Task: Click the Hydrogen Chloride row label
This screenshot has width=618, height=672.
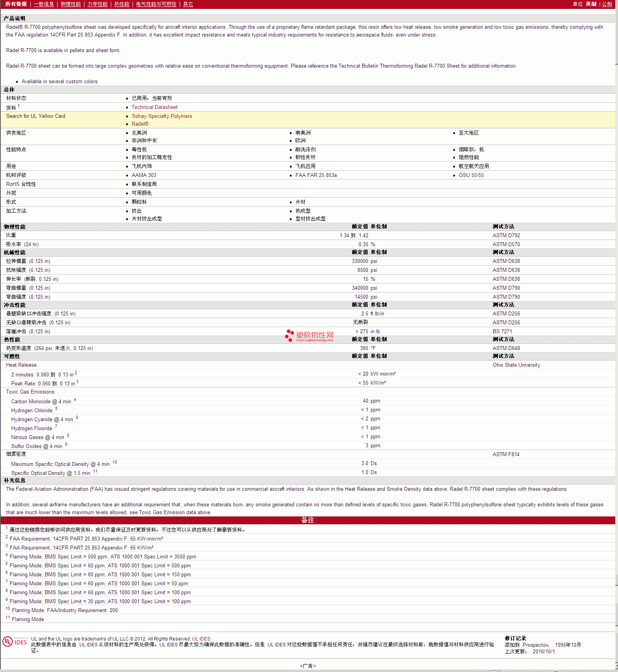Action: (32, 410)
